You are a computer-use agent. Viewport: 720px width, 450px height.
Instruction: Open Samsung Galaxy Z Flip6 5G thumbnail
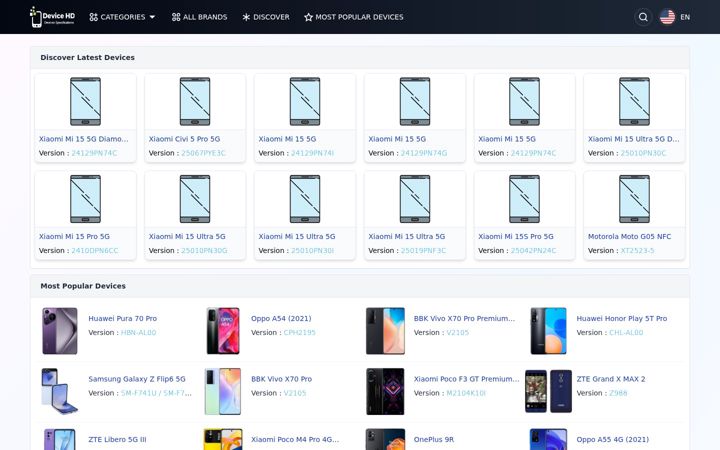tap(60, 392)
